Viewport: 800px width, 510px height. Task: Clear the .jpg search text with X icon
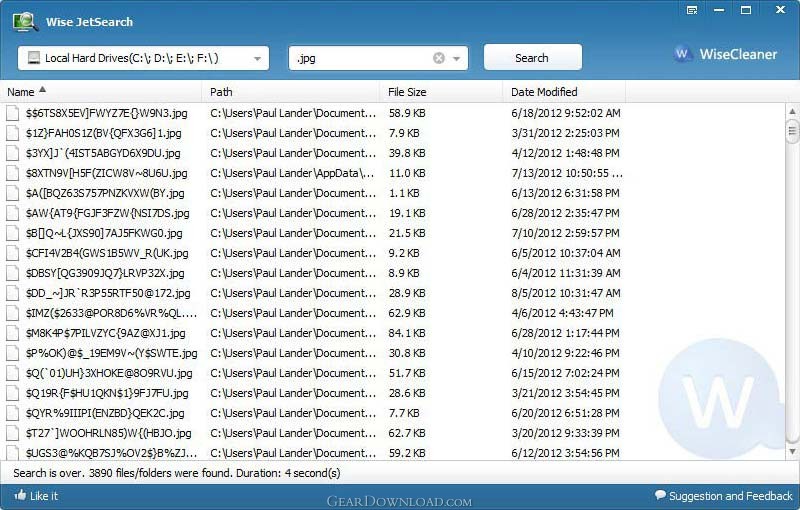click(x=438, y=58)
